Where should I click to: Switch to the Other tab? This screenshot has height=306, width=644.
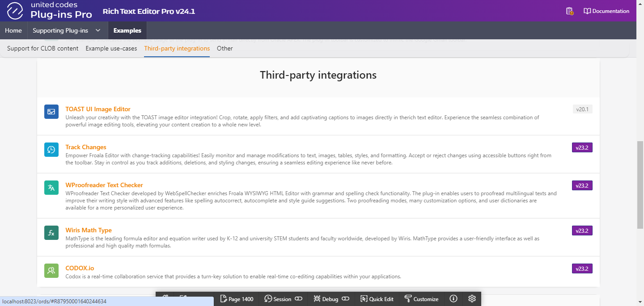(225, 48)
